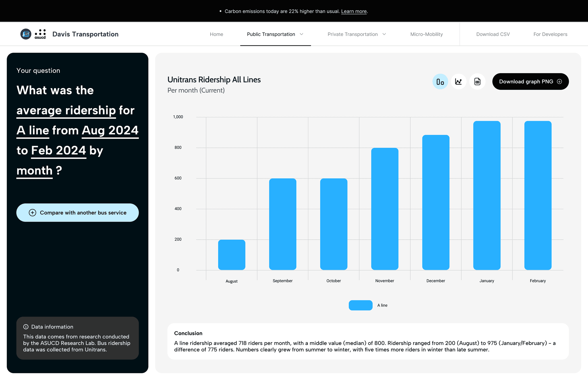This screenshot has width=588, height=380.
Task: Click download arrow icon on PNG button
Action: point(559,82)
